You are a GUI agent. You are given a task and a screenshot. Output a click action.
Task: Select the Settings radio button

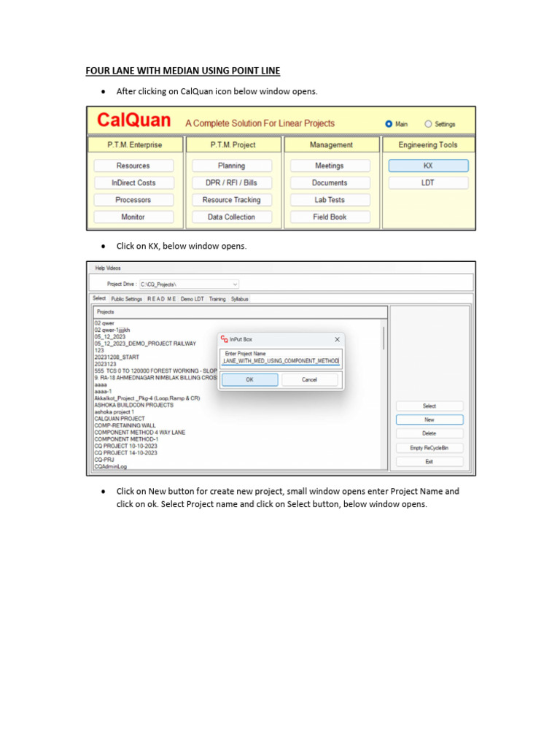[428, 124]
